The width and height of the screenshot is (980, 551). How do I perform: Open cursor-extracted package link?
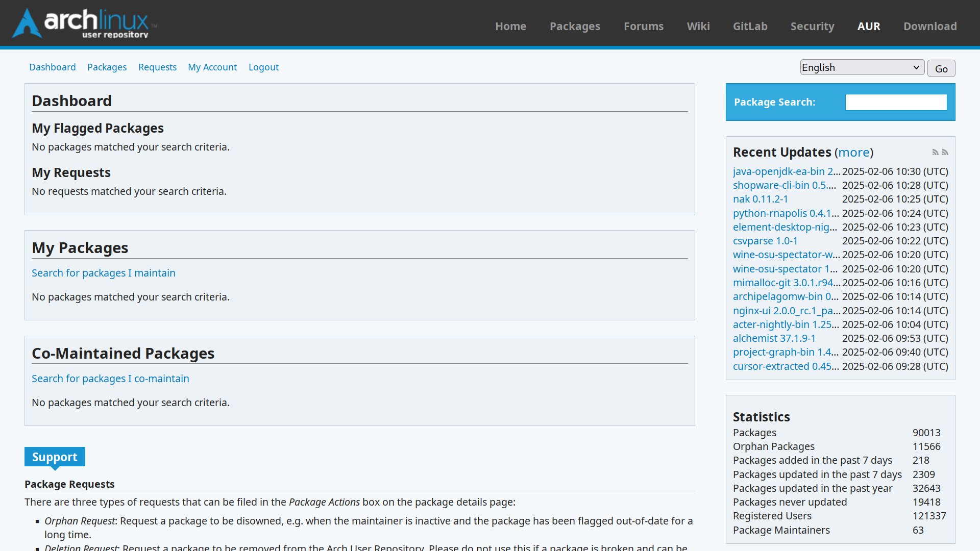tap(786, 366)
